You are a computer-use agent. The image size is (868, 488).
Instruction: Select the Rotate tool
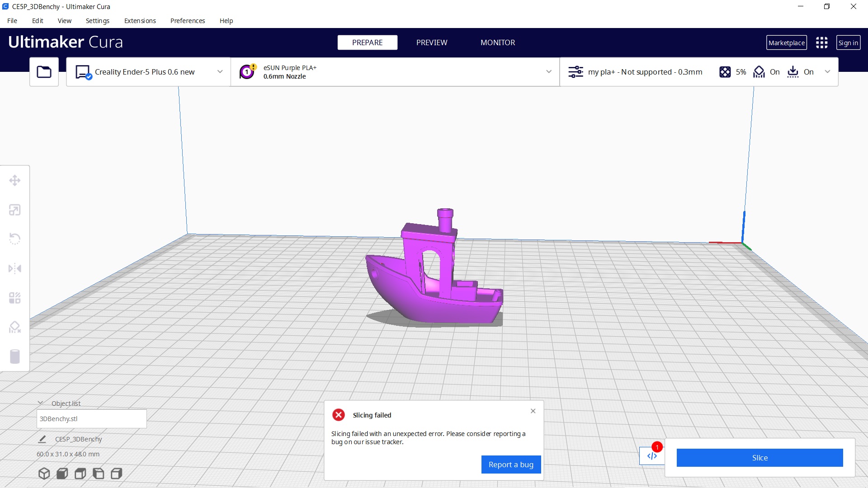[x=15, y=239]
